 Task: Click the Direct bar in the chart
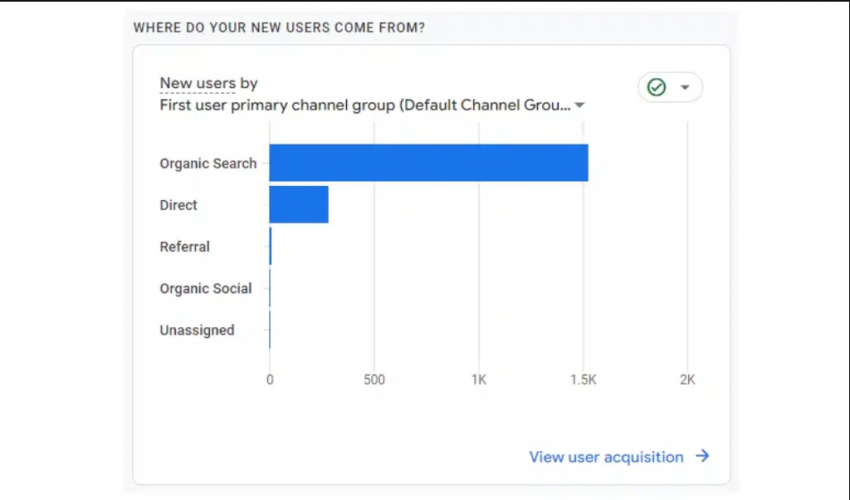coord(298,205)
